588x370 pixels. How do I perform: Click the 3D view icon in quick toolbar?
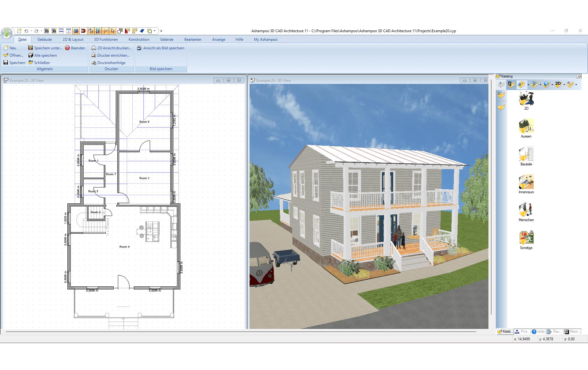pyautogui.click(x=54, y=31)
